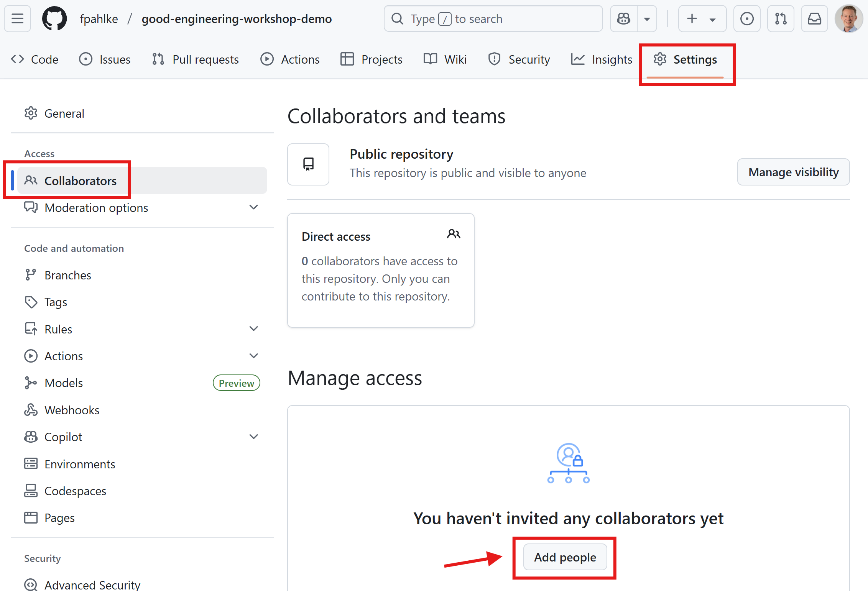Expand the Rules sidebar section
868x591 pixels.
point(253,329)
